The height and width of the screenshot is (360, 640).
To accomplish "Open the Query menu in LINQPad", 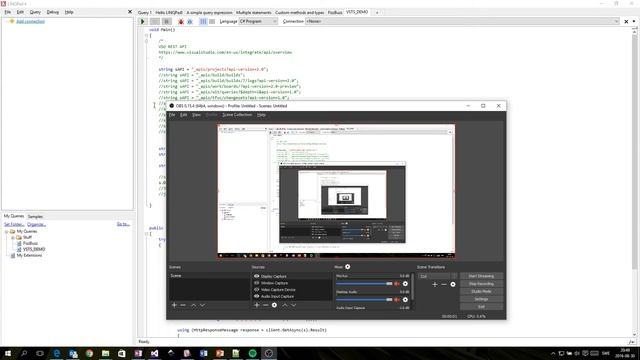I will (35, 12).
